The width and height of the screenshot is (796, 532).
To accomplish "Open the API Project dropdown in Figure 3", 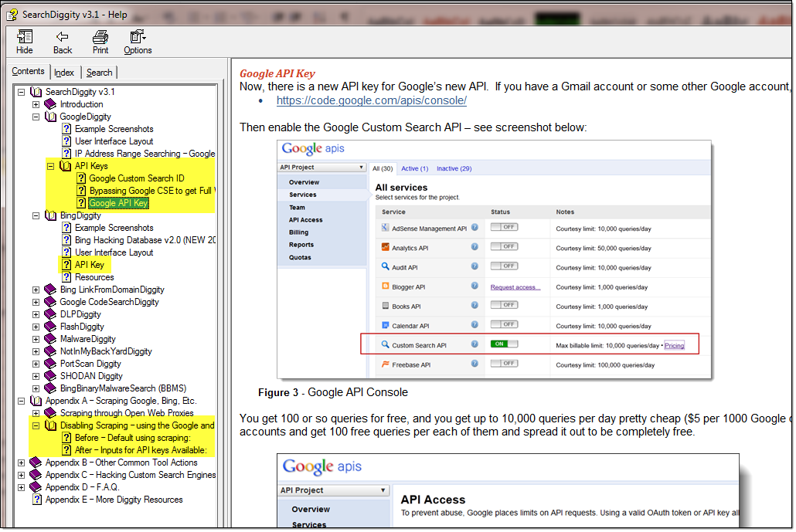I will click(x=321, y=168).
